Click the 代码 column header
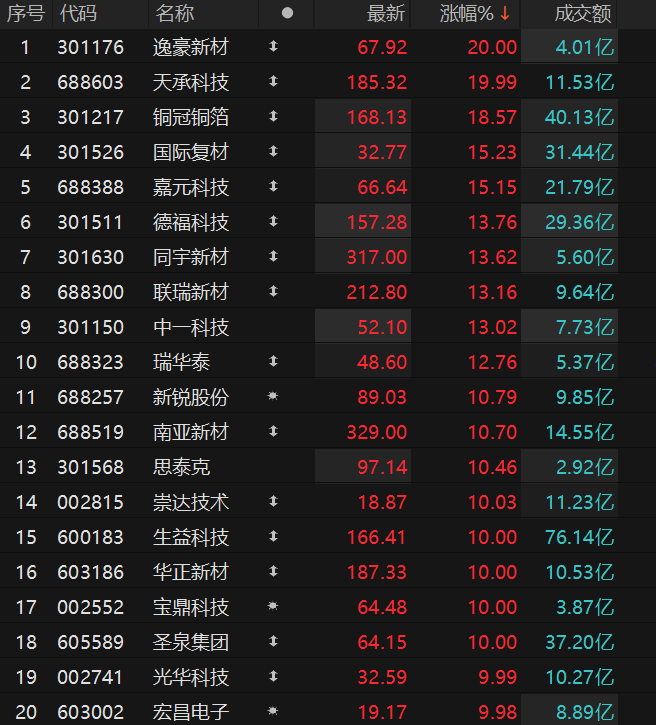Image resolution: width=656 pixels, height=725 pixels. (x=78, y=13)
